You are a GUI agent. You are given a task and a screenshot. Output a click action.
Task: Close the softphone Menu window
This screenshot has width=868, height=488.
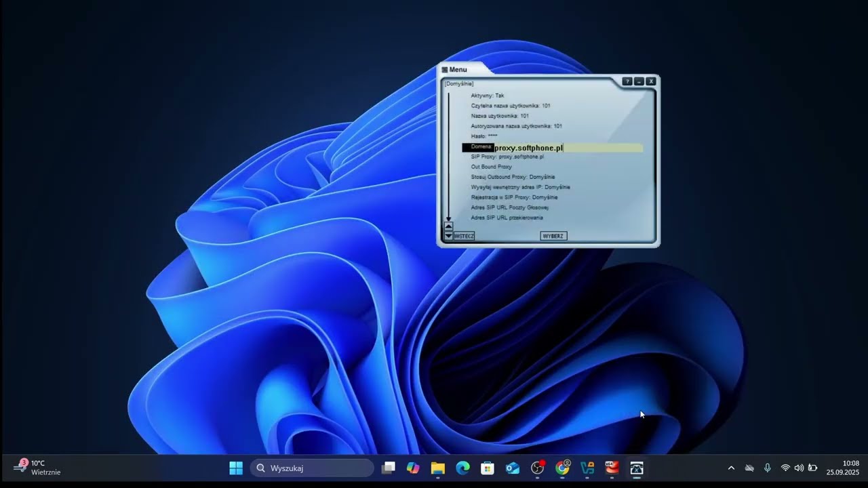pos(651,81)
